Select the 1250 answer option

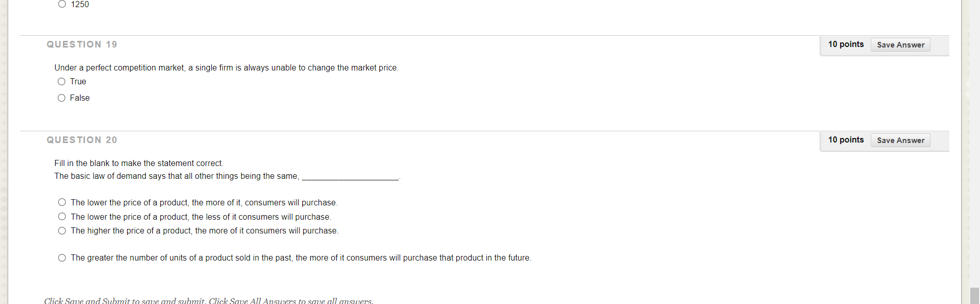[62, 4]
